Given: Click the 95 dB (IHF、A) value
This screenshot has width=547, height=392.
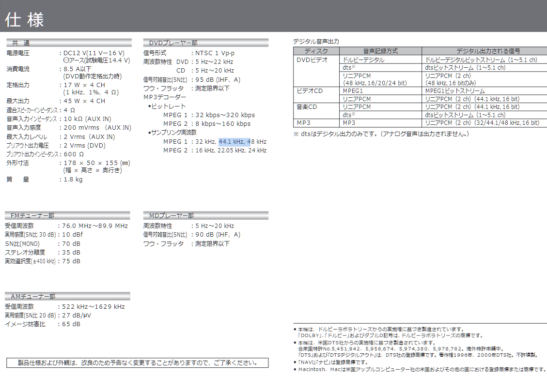Looking at the screenshot, I should (218, 79).
